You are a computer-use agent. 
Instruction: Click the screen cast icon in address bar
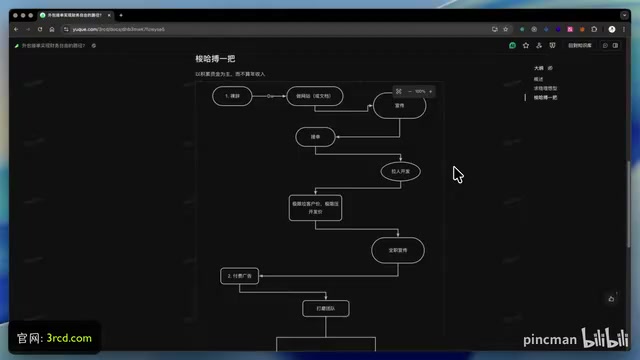495,29
